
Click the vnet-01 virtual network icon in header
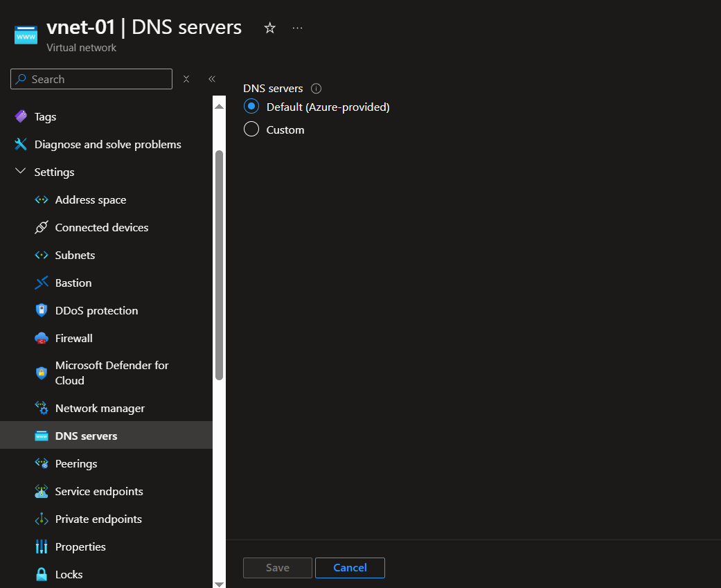pos(26,35)
